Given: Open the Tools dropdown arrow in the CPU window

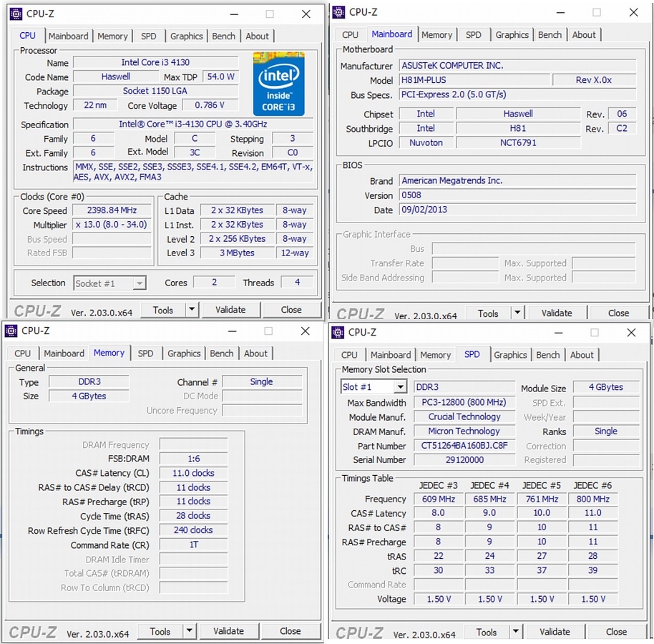Looking at the screenshot, I should tap(192, 310).
